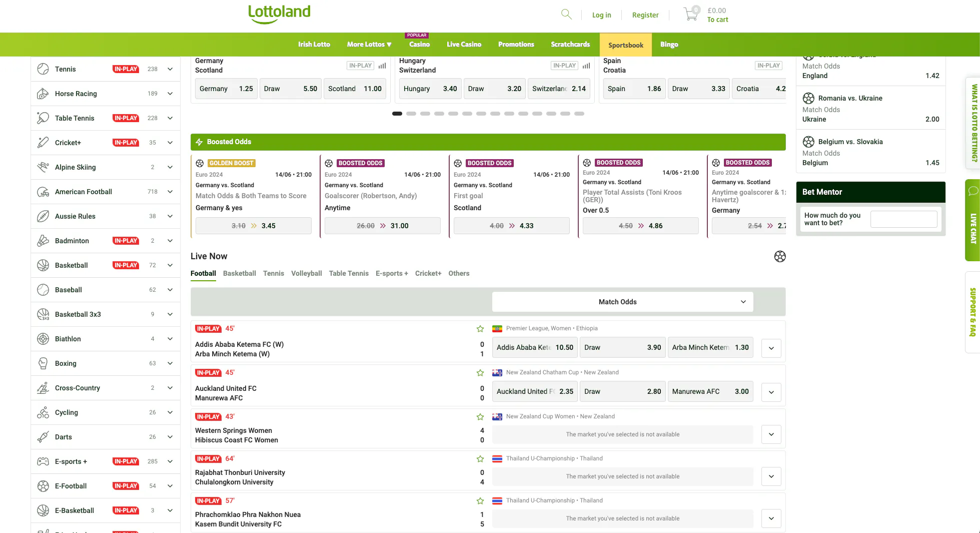Click the Aussie Rules ball icon
The height and width of the screenshot is (533, 980).
click(43, 216)
